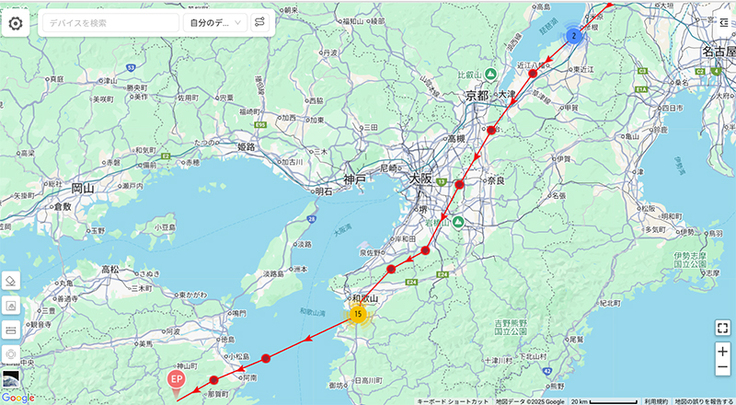This screenshot has width=736, height=405.
Task: Expand the 自分のデ… device filter dropdown
Action: click(x=212, y=22)
